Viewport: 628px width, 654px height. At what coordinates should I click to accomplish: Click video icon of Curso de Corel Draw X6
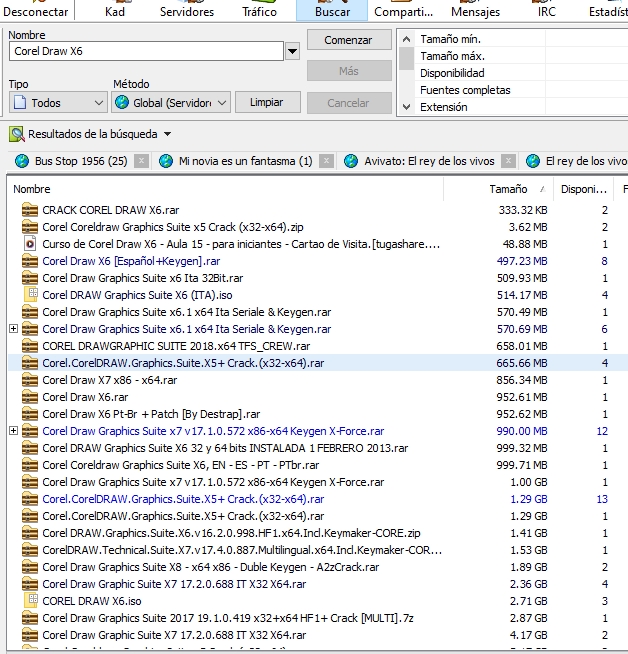[x=30, y=244]
